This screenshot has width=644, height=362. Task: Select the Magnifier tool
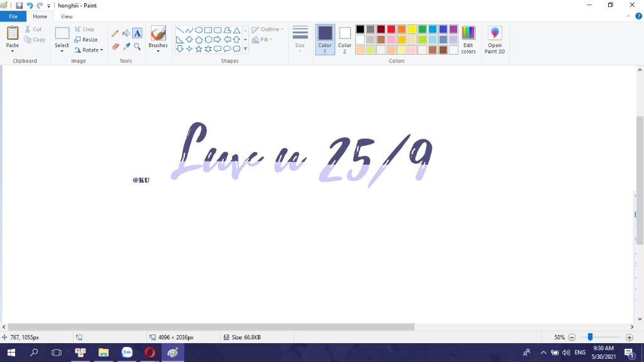(137, 47)
